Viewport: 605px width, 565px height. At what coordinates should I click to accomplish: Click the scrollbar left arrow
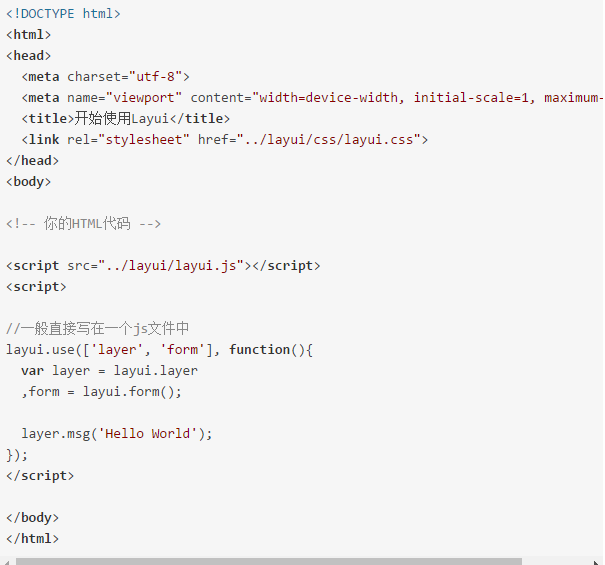(x=6, y=562)
